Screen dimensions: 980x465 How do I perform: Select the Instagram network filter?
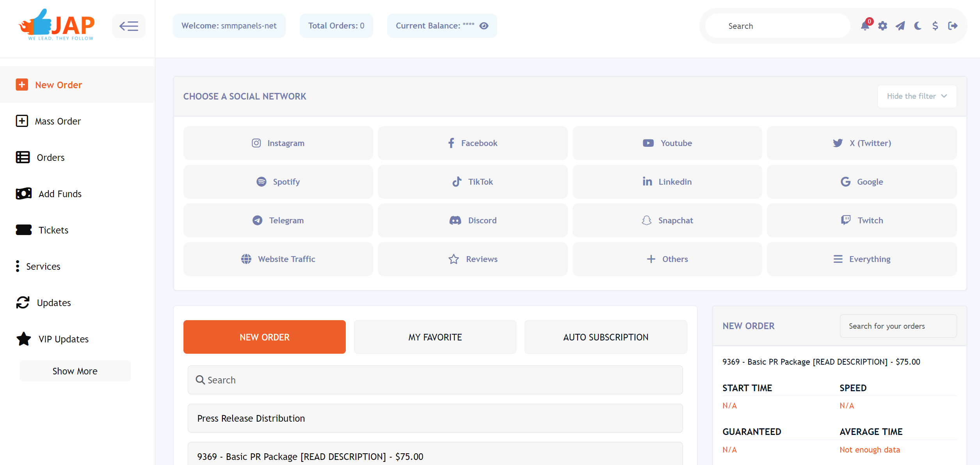[x=278, y=143]
